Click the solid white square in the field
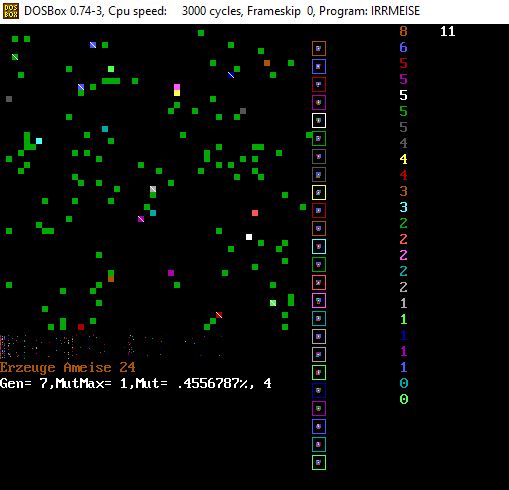Viewport: 509px width, 490px height. (249, 237)
